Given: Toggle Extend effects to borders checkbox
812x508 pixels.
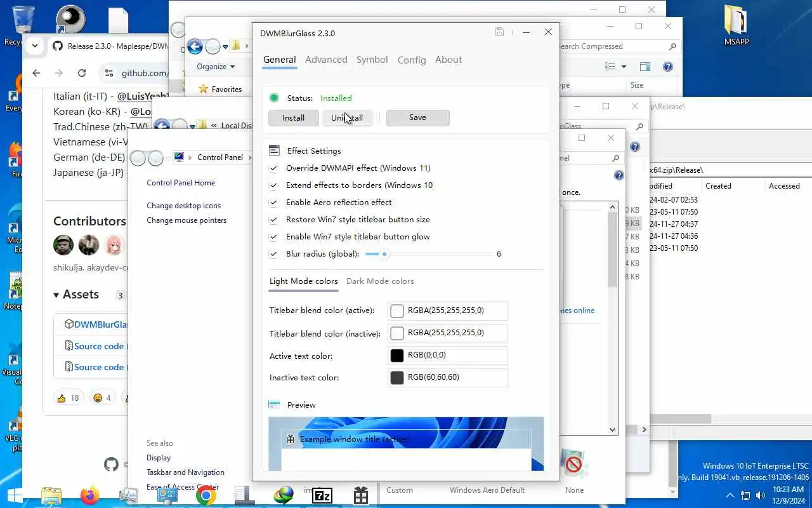Looking at the screenshot, I should tap(273, 185).
